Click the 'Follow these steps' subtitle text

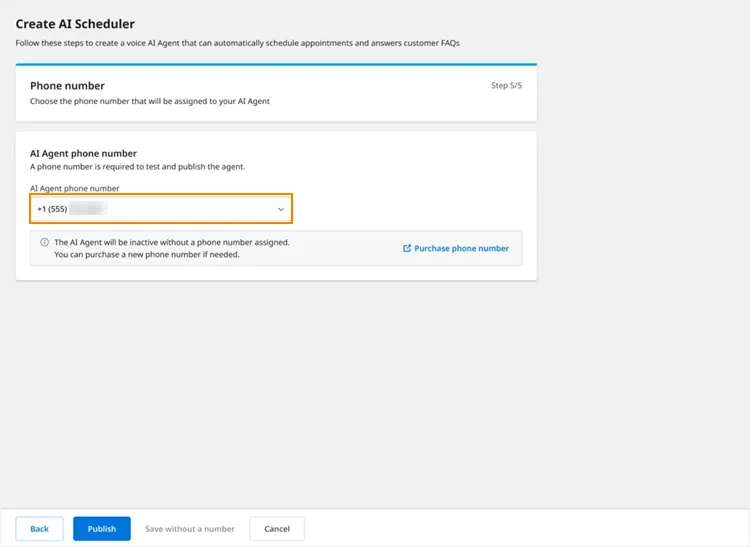point(237,43)
